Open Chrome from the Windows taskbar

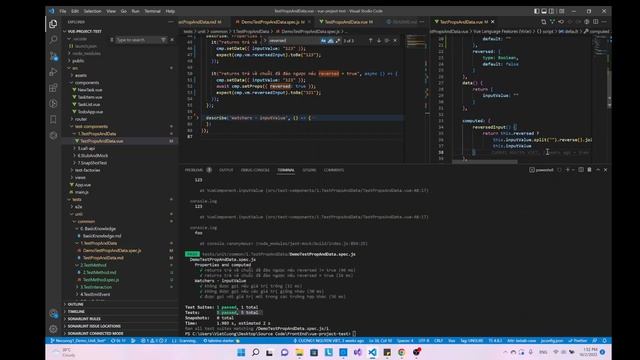[402, 352]
